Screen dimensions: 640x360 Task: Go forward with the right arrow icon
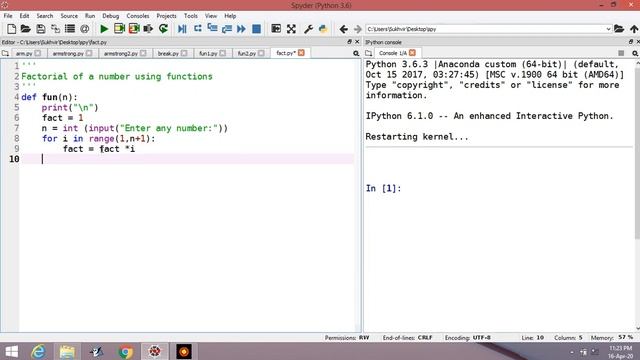click(x=358, y=29)
